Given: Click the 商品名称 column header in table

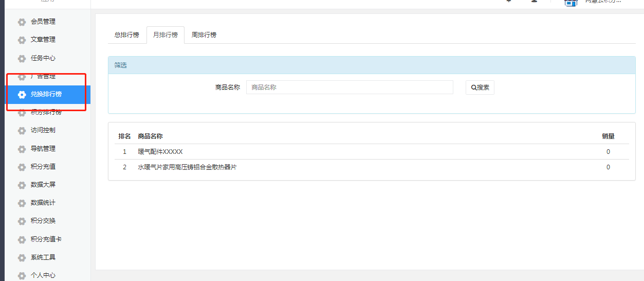Looking at the screenshot, I should [x=151, y=136].
